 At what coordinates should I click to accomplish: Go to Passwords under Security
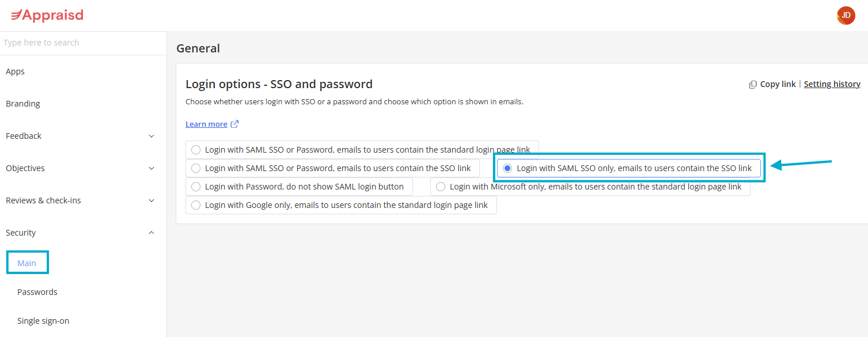37,292
